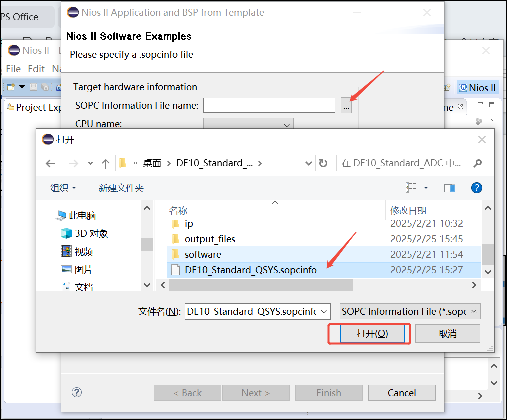The width and height of the screenshot is (507, 420).
Task: Click the search magnifier icon
Action: click(x=478, y=163)
